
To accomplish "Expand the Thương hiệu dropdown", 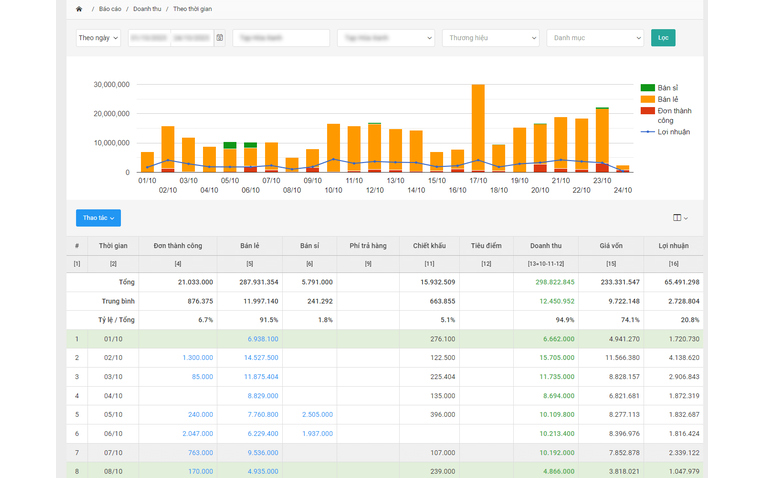I will click(x=490, y=38).
